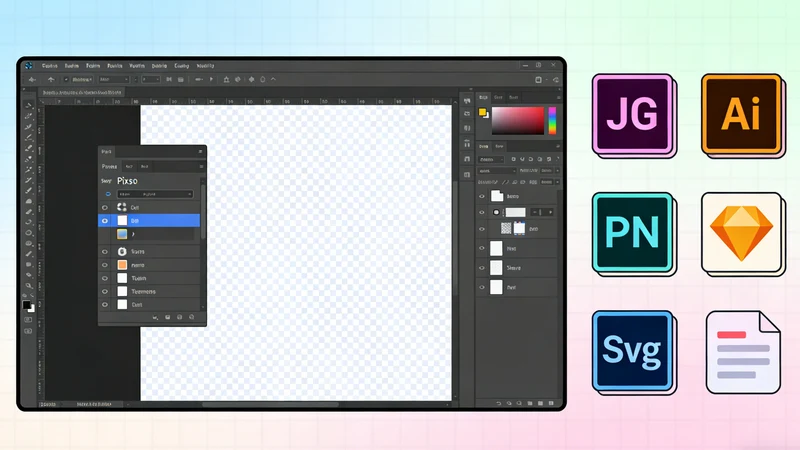Toggle eye of the checkered-thumbnail layer in right panel
The image size is (800, 450).
click(482, 229)
